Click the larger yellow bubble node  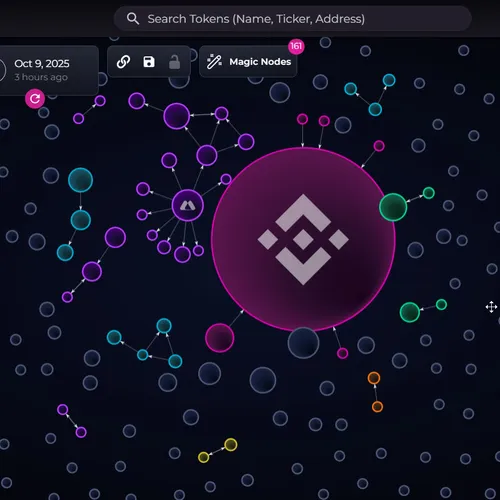(231, 445)
